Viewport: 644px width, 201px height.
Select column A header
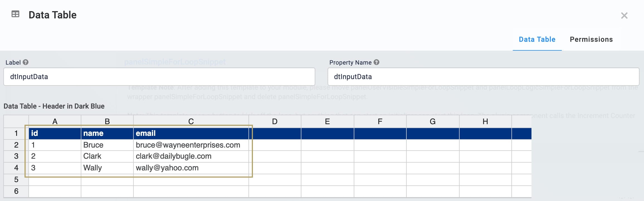click(55, 121)
